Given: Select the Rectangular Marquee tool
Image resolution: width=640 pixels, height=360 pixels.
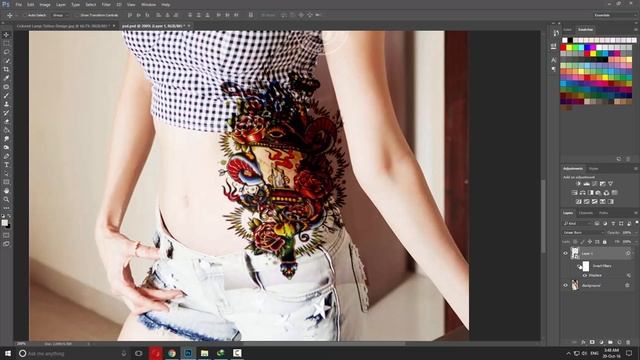Looking at the screenshot, I should click(x=6, y=43).
